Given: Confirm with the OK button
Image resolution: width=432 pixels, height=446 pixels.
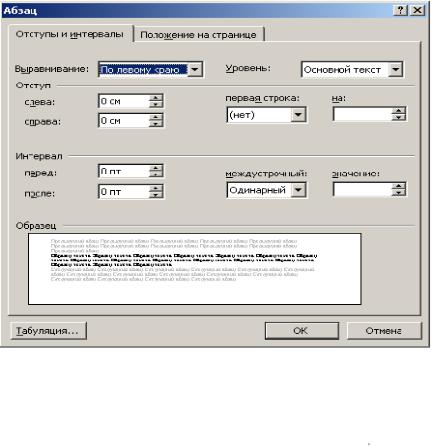Looking at the screenshot, I should click(x=302, y=331).
